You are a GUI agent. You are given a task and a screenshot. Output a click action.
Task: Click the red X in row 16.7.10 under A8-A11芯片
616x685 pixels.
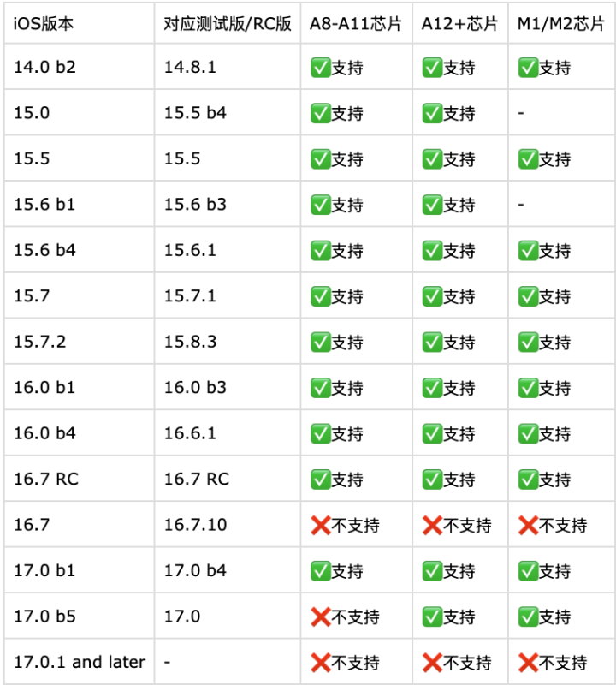(x=321, y=525)
